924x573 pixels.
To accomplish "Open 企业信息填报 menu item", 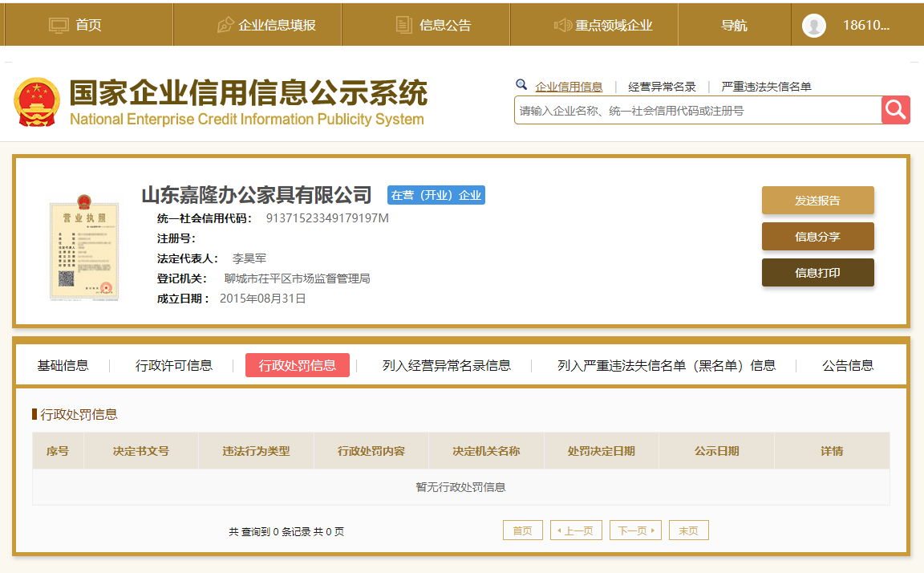I will pyautogui.click(x=277, y=25).
